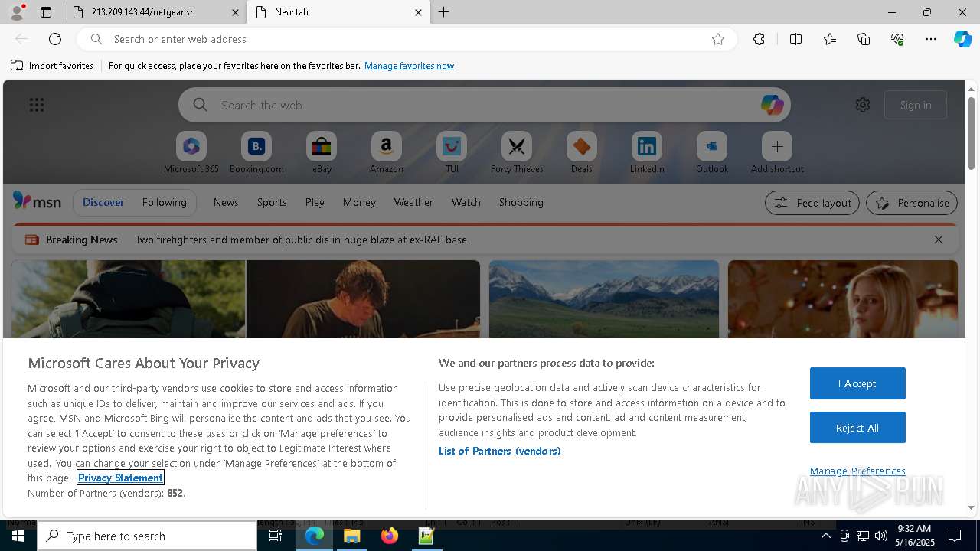Open the Outlook shortcut
This screenshot has height=551, width=980.
click(x=712, y=146)
